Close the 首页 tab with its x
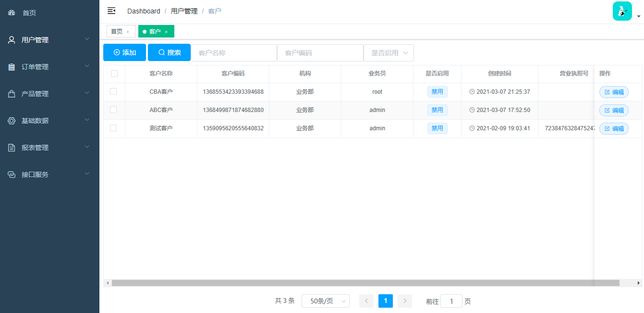Viewport: 644px width, 313px height. click(x=128, y=32)
